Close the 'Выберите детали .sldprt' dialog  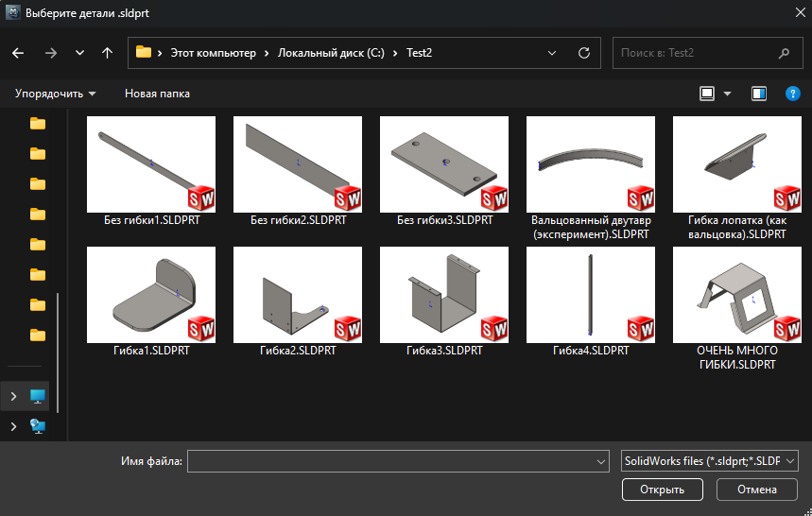800,13
